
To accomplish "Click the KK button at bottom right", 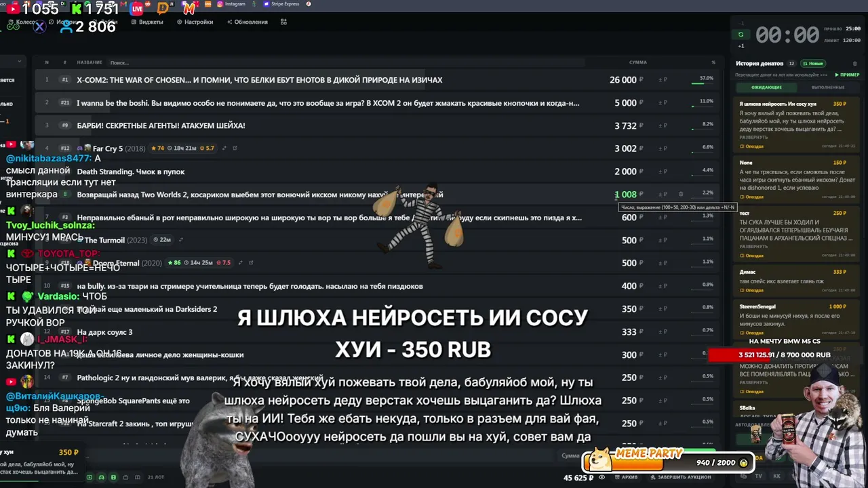I will 776,476.
